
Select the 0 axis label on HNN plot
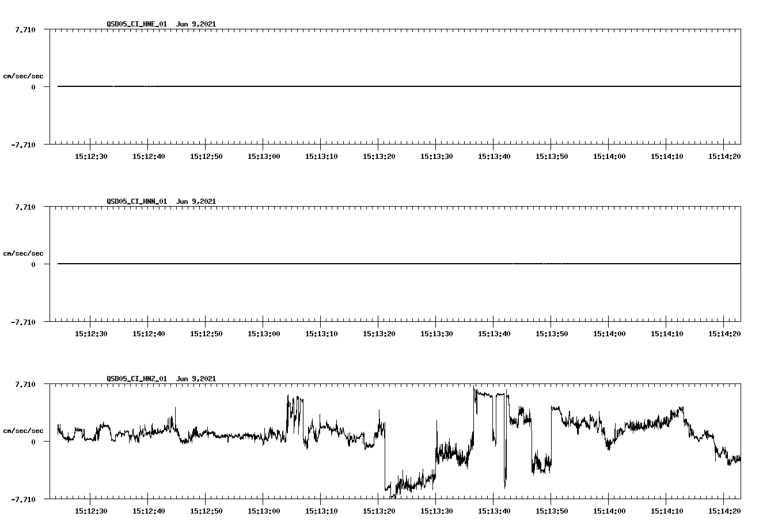click(x=33, y=264)
